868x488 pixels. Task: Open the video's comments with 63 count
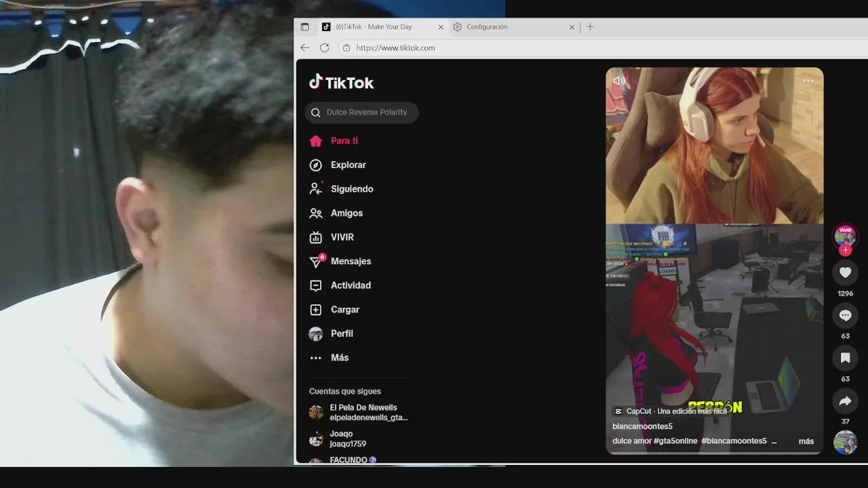tap(845, 316)
